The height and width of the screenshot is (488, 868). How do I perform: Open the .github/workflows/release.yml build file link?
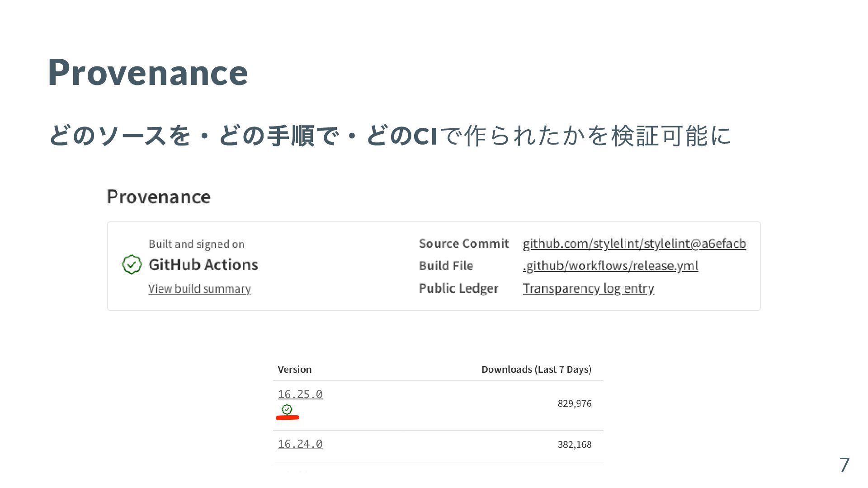click(x=610, y=266)
